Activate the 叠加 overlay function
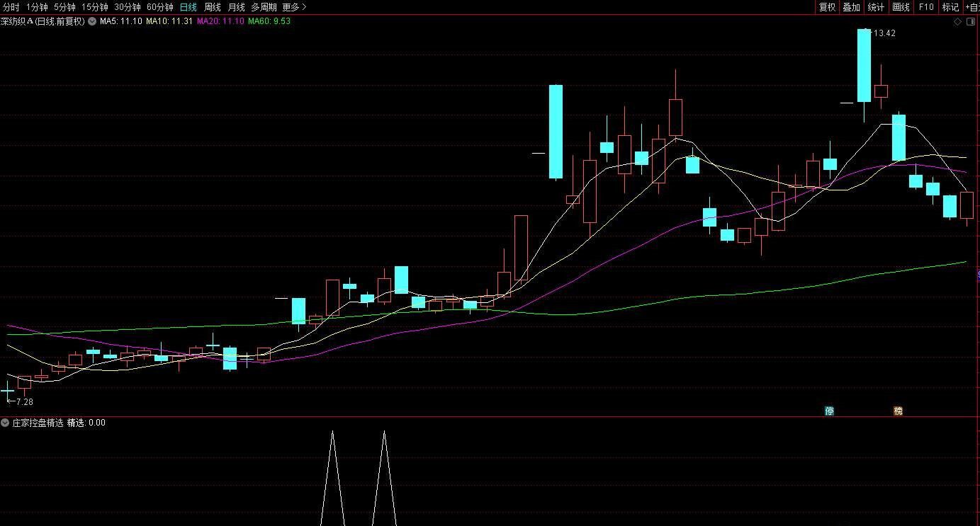The image size is (980, 526). (x=850, y=7)
